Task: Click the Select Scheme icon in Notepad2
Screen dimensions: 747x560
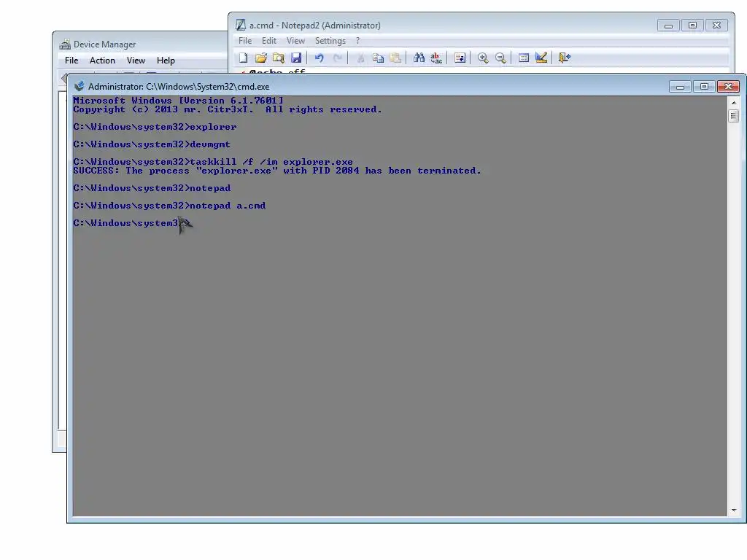Action: [x=524, y=58]
